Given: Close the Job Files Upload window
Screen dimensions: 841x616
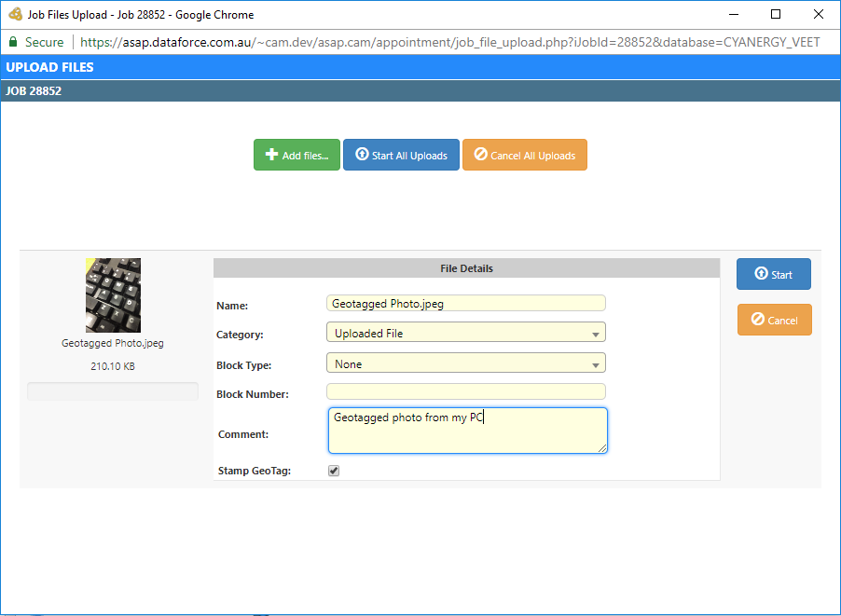Looking at the screenshot, I should (x=818, y=15).
